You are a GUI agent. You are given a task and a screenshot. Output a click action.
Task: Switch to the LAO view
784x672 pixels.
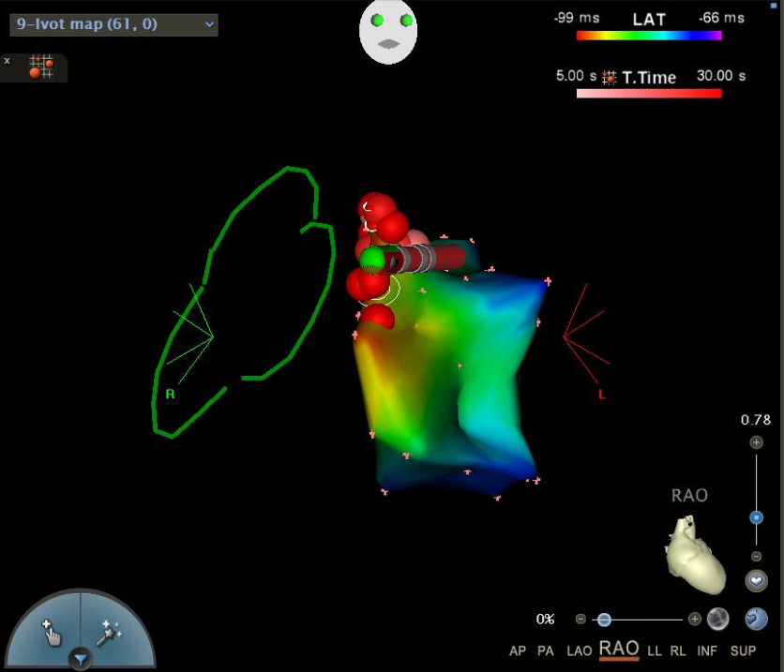pyautogui.click(x=580, y=650)
